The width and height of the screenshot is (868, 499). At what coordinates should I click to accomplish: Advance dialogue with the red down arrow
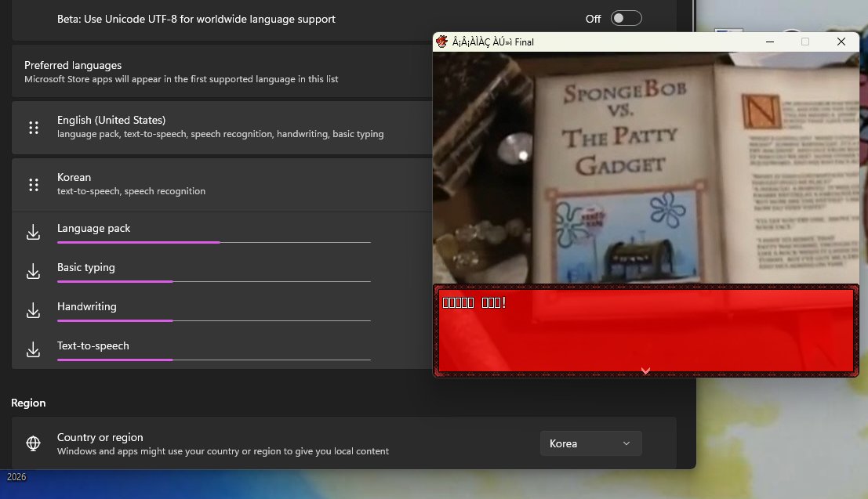pyautogui.click(x=645, y=371)
